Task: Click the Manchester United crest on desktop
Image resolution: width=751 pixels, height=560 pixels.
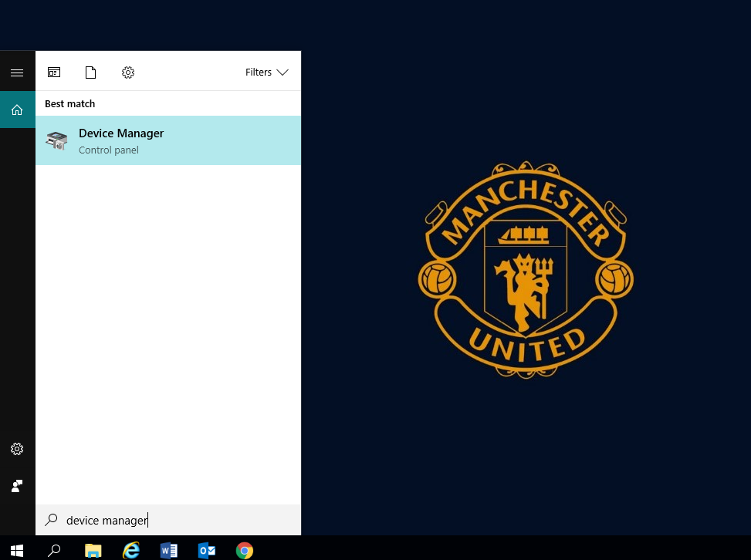Action: click(x=526, y=269)
